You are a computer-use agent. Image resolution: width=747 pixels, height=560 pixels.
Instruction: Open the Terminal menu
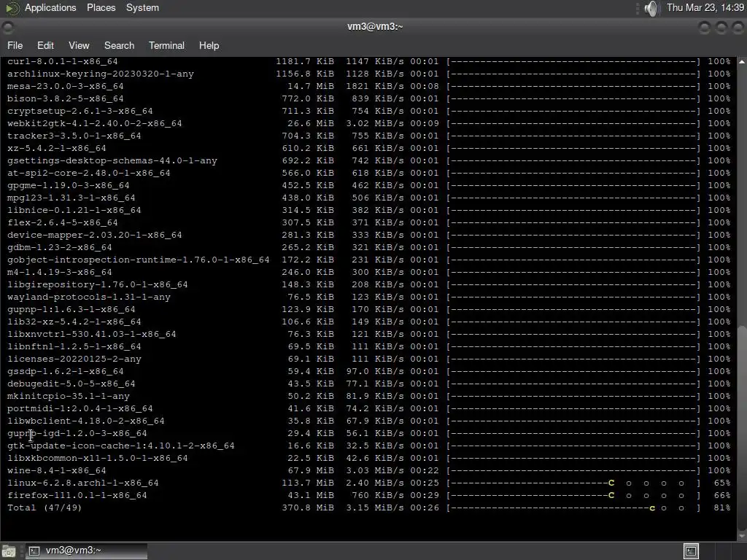(166, 45)
